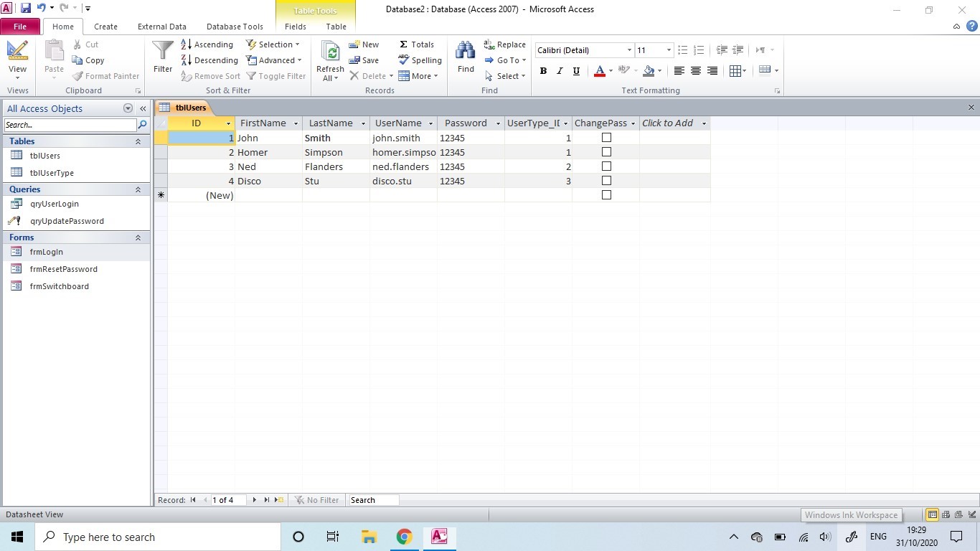980x551 pixels.
Task: Click Replace in Find group
Action: [x=505, y=44]
